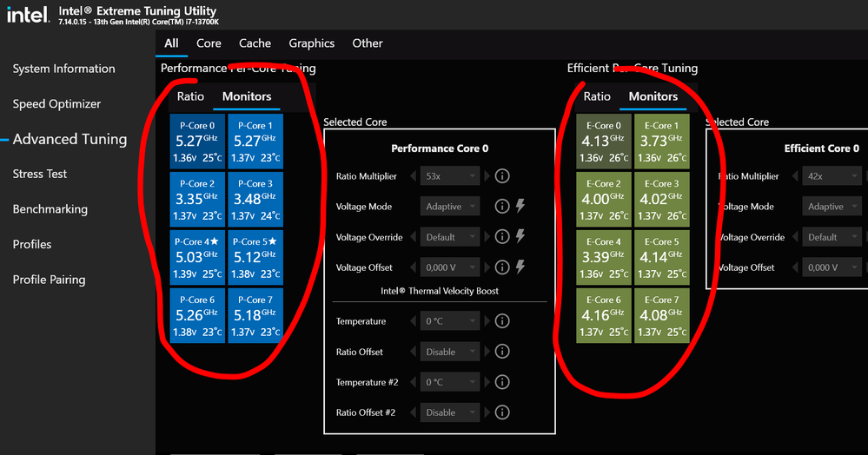Open info icon for Temperature row
This screenshot has height=455, width=868.
click(x=502, y=321)
